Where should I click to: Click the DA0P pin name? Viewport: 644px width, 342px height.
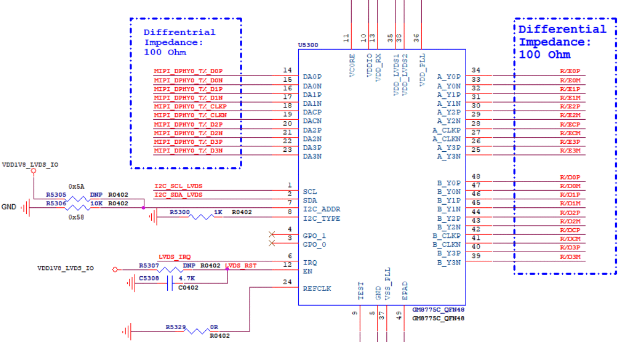click(312, 77)
